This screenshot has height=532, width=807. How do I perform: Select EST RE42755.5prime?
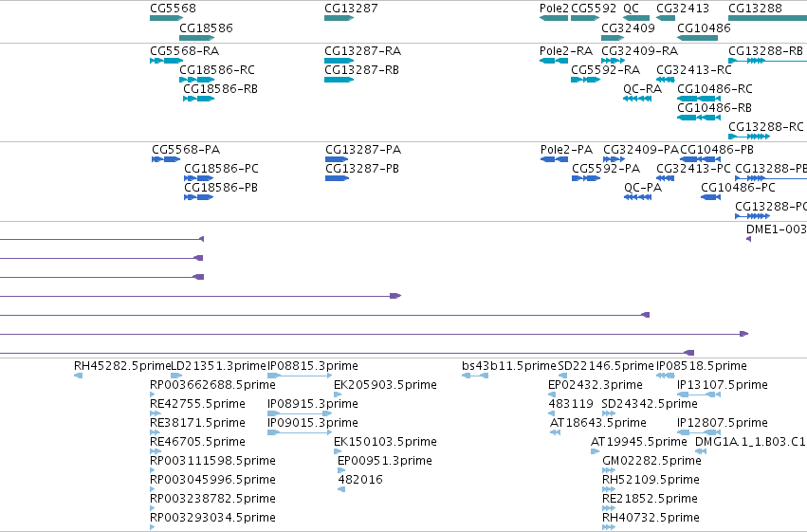197,404
